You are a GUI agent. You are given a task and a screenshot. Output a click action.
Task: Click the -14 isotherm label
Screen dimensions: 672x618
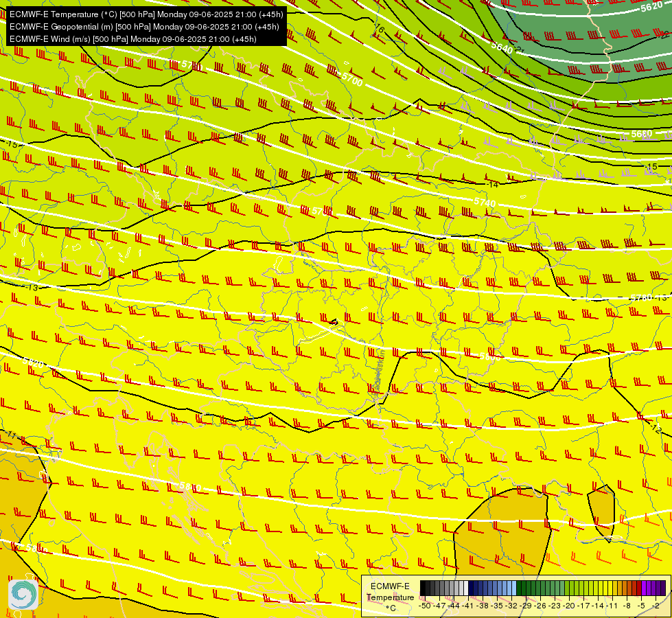[x=493, y=185]
